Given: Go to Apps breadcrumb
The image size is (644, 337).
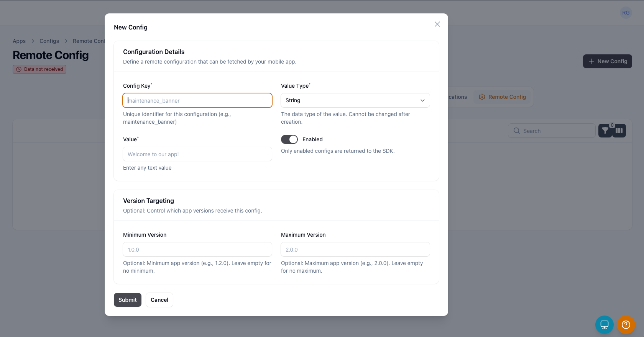Looking at the screenshot, I should (x=19, y=41).
